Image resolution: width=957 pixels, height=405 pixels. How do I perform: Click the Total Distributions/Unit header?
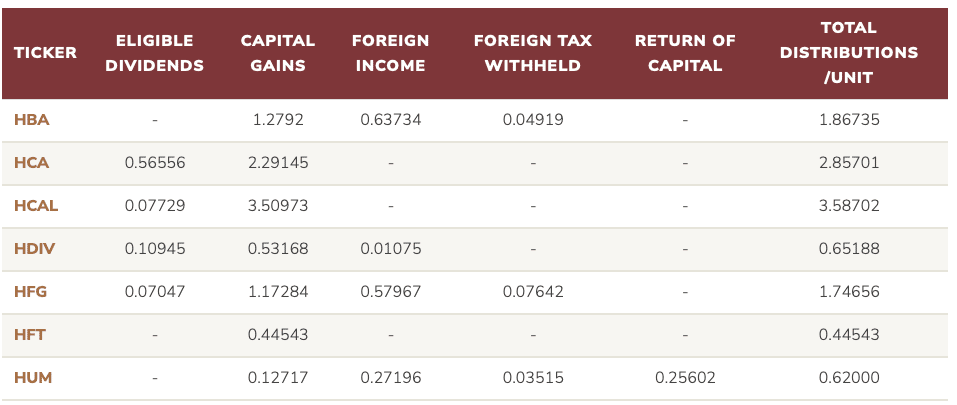click(849, 53)
